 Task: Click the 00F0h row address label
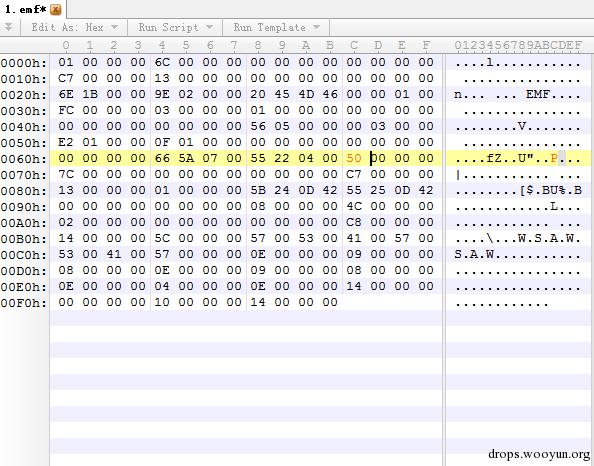tap(23, 303)
